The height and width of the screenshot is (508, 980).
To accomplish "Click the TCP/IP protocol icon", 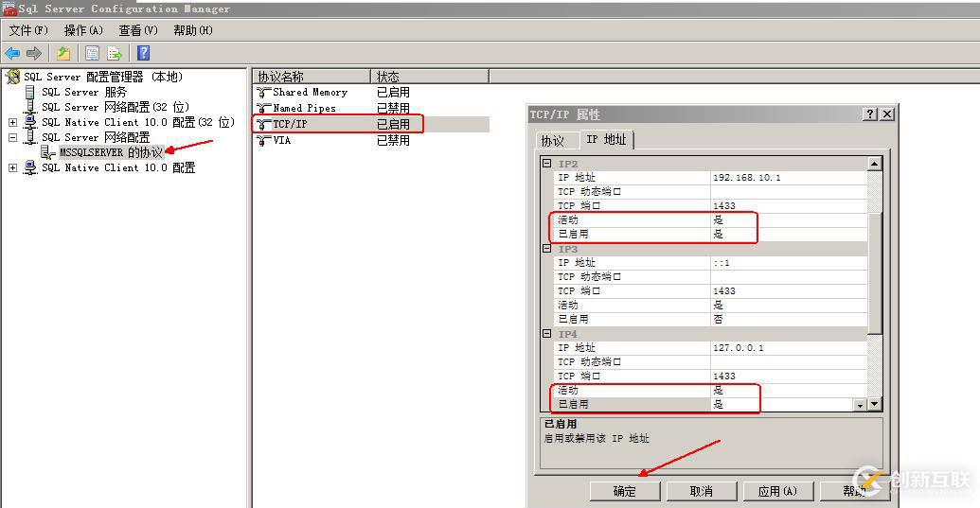I will [x=264, y=124].
